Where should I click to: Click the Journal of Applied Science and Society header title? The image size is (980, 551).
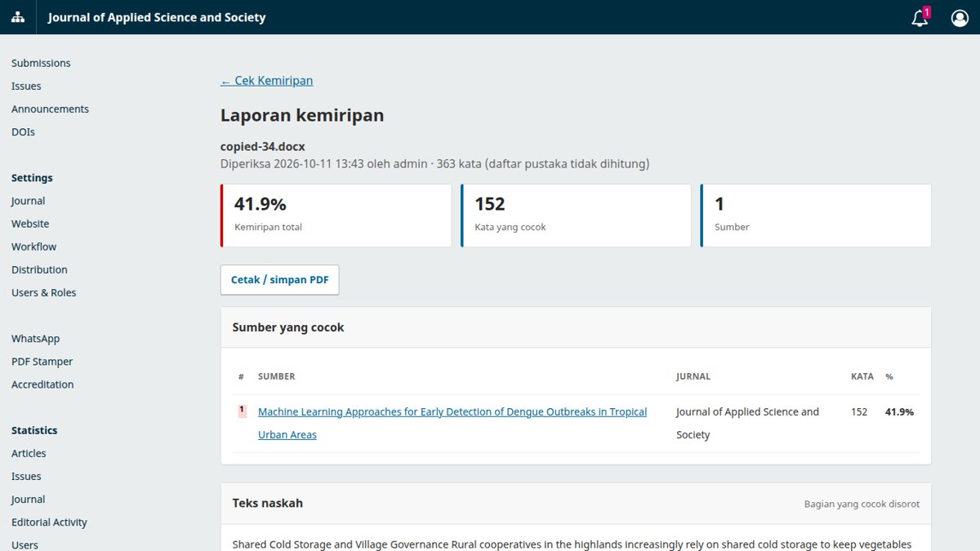tap(157, 17)
